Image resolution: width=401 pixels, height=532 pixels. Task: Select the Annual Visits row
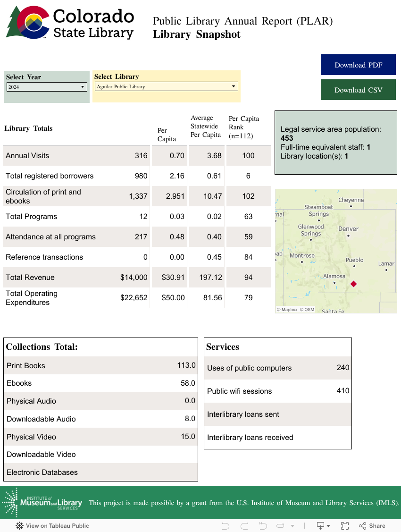click(75, 156)
